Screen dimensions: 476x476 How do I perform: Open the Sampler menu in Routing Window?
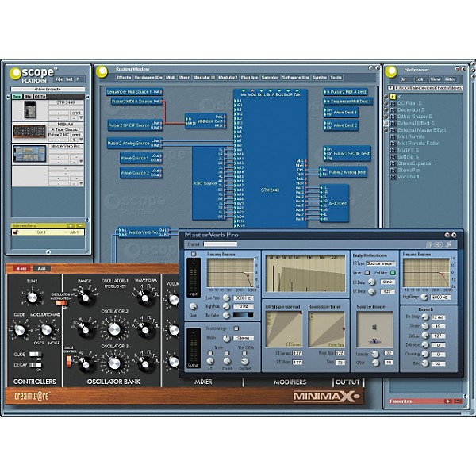pyautogui.click(x=270, y=78)
